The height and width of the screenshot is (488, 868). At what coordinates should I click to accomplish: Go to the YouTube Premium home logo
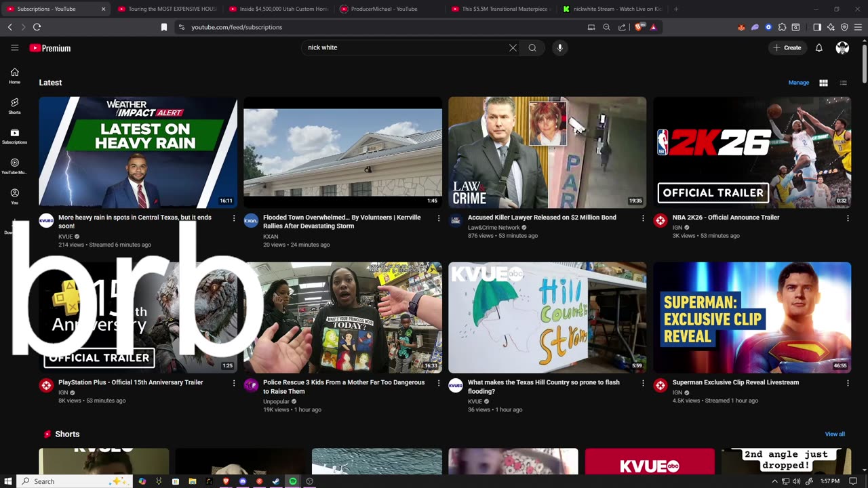[50, 48]
